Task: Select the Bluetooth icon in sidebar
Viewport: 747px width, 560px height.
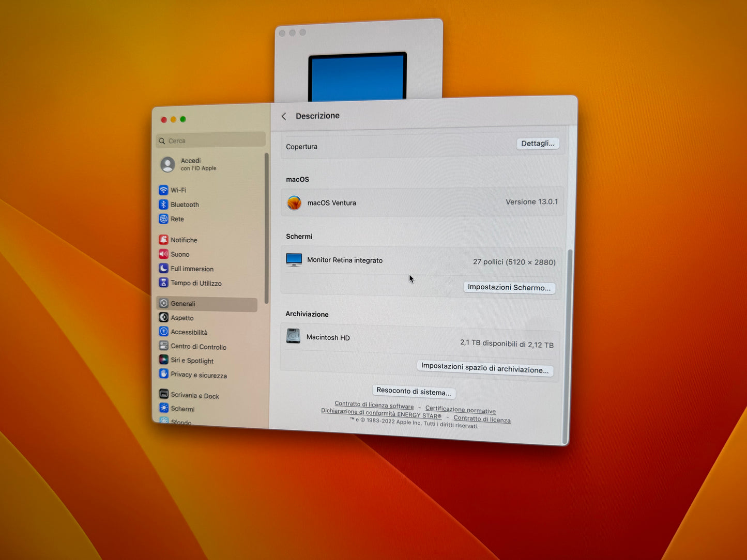Action: coord(163,205)
